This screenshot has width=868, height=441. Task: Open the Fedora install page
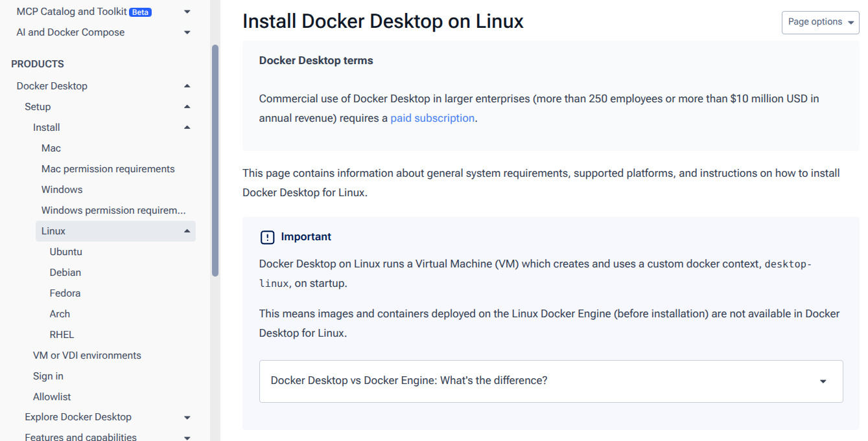pyautogui.click(x=65, y=293)
